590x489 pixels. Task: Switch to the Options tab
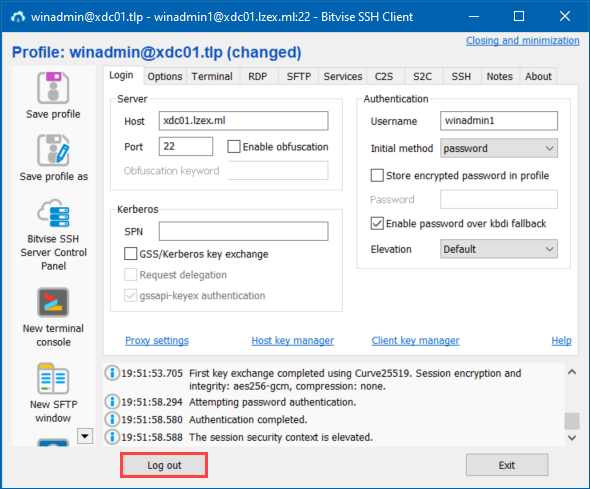(165, 76)
